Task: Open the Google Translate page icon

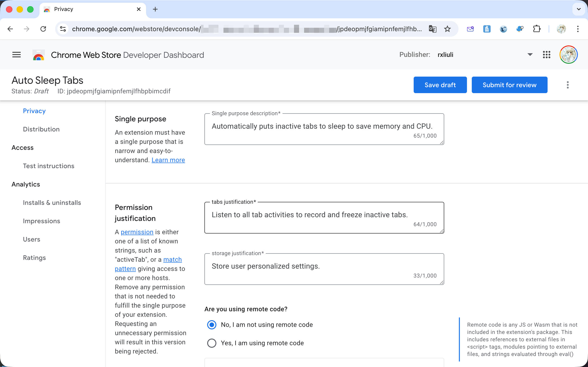Action: (x=433, y=29)
